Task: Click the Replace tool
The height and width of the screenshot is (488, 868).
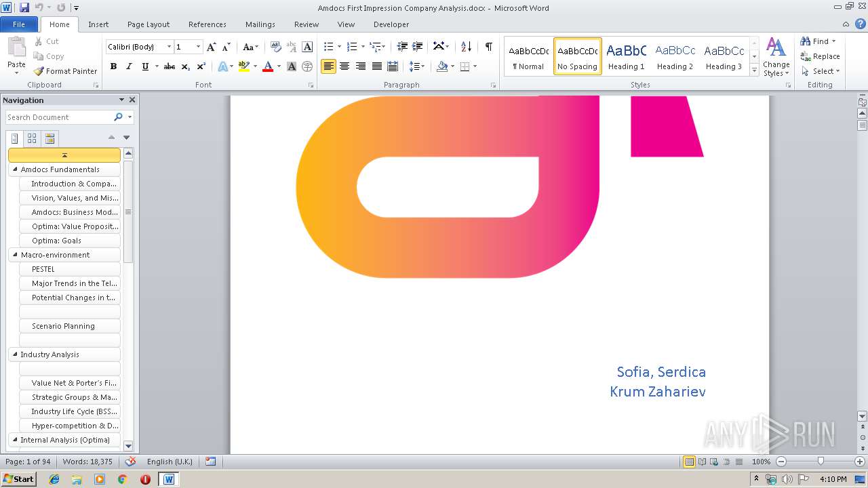Action: pos(820,56)
